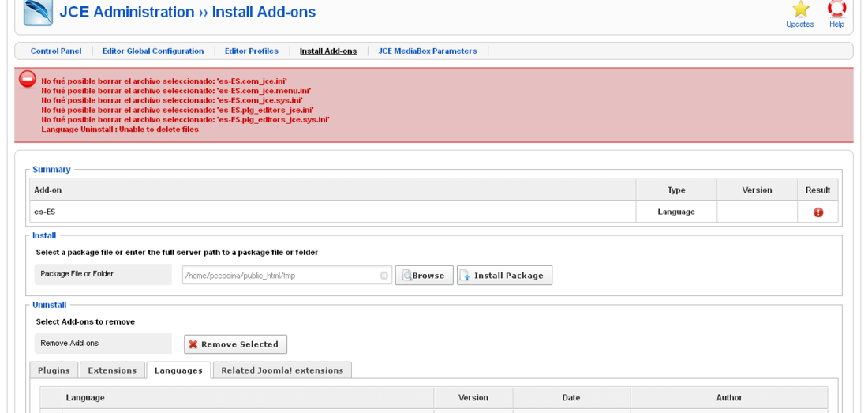Viewport: 868px width, 413px height.
Task: Click the JCE Administration page title
Action: coord(188,12)
